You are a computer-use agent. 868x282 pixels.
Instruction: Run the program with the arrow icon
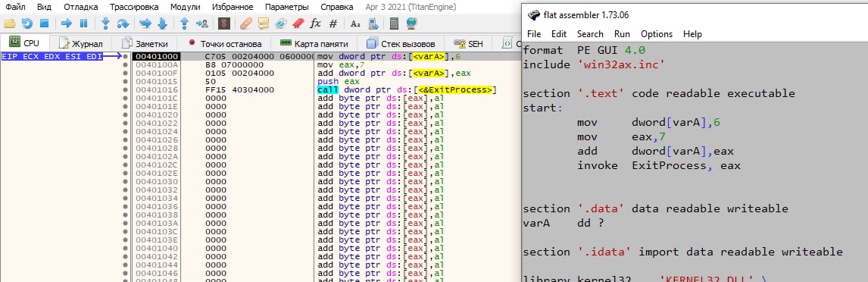67,23
